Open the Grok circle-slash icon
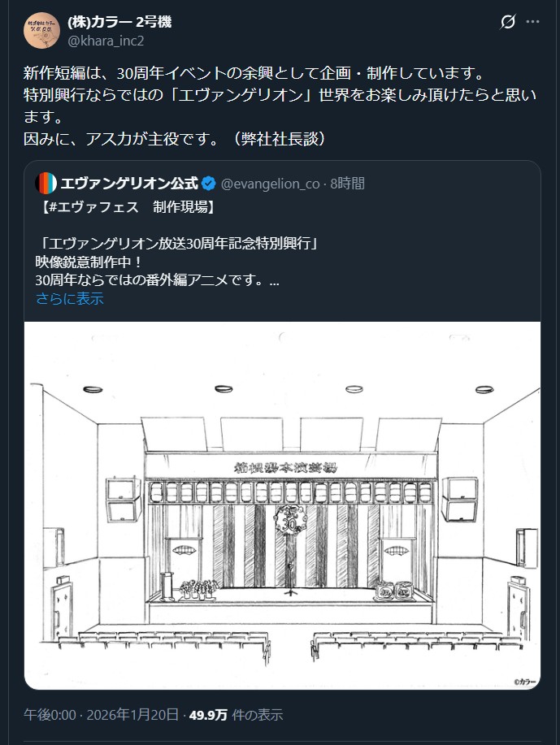The height and width of the screenshot is (745, 560). pos(508,22)
